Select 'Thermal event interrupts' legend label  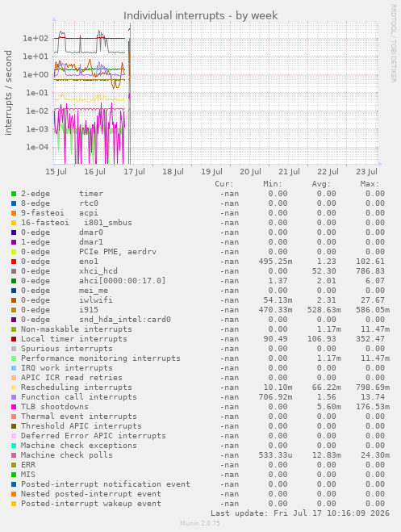(79, 417)
